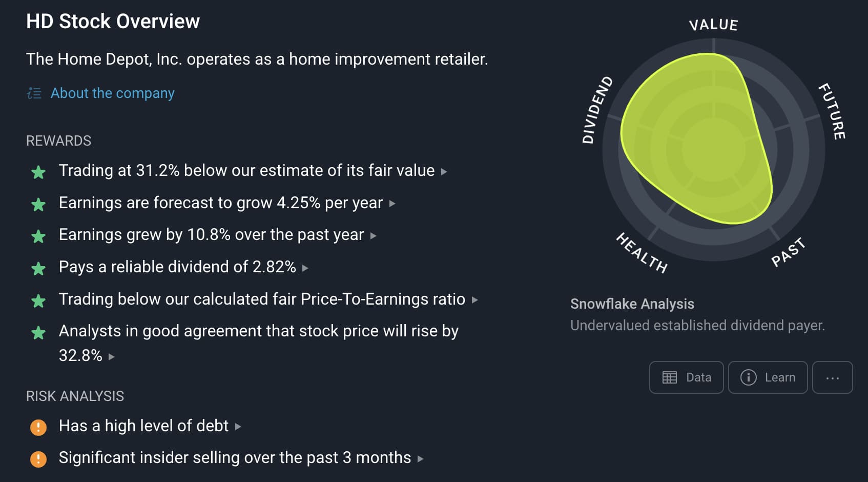Open the About the company link
Image resolution: width=868 pixels, height=482 pixels.
tap(112, 93)
